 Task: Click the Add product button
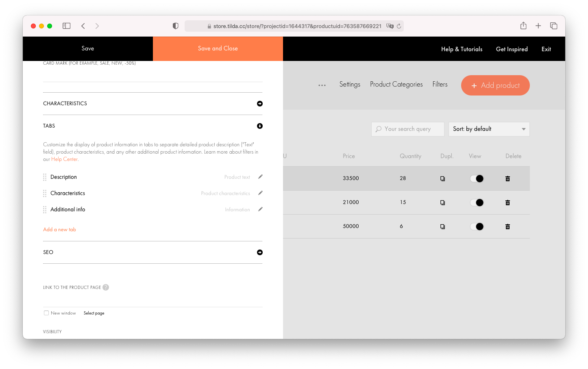click(495, 85)
